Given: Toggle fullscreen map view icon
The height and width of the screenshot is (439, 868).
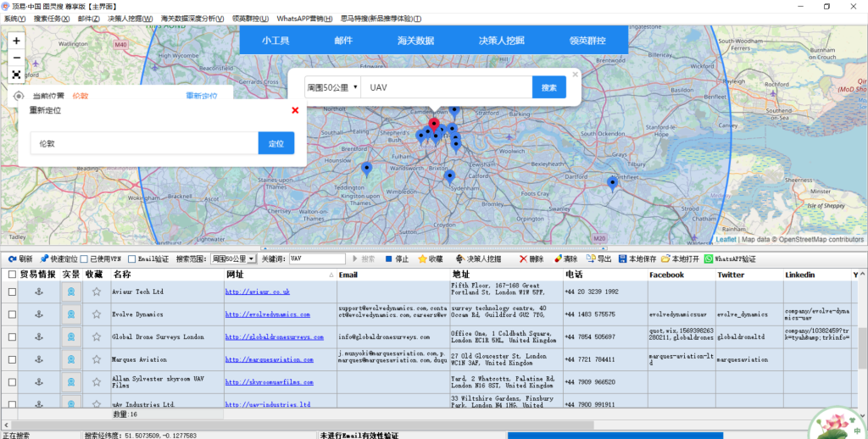Looking at the screenshot, I should coord(16,75).
